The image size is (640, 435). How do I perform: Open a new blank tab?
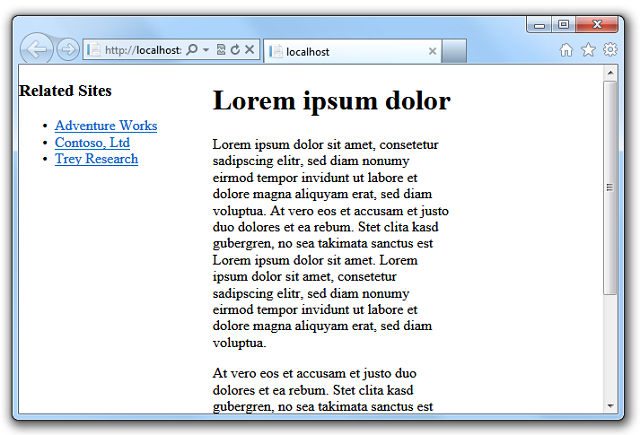(x=454, y=51)
